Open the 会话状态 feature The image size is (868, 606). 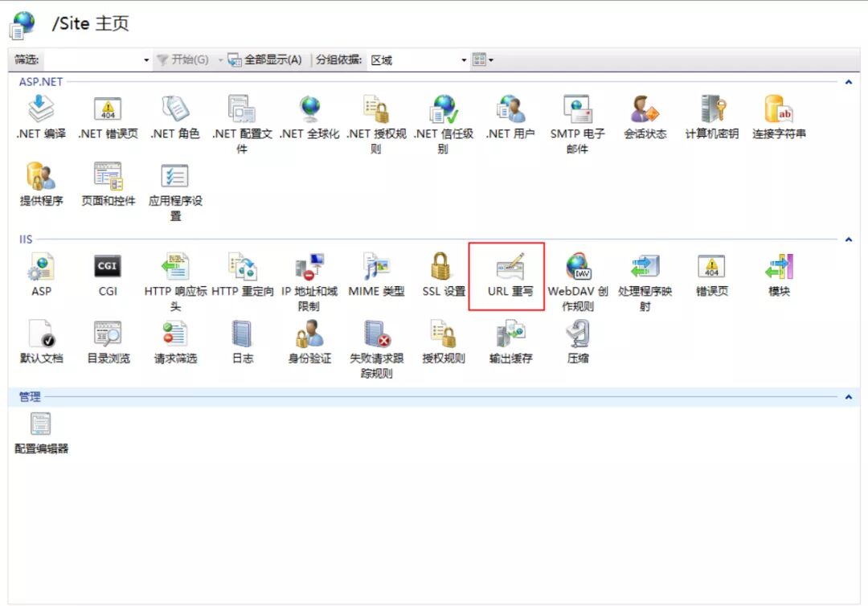coord(645,117)
